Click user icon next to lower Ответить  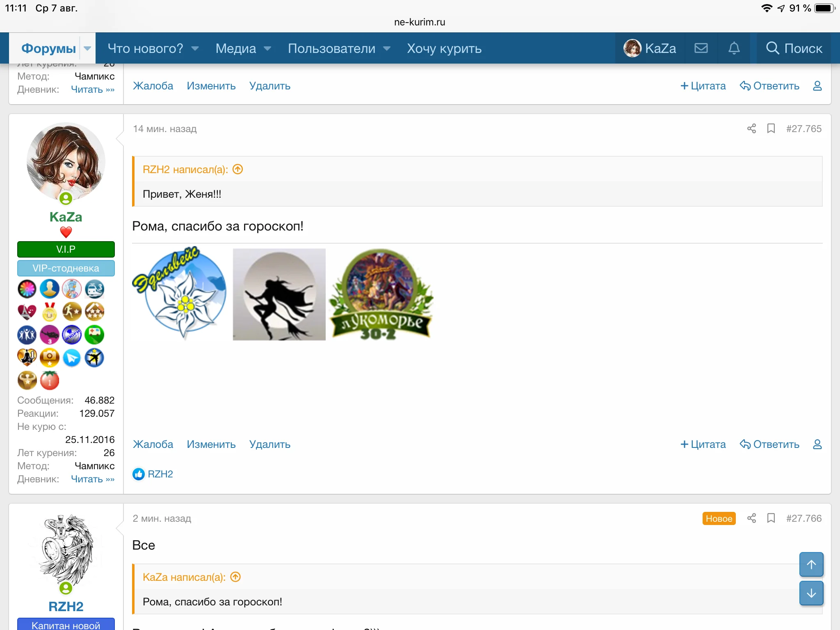tap(817, 444)
